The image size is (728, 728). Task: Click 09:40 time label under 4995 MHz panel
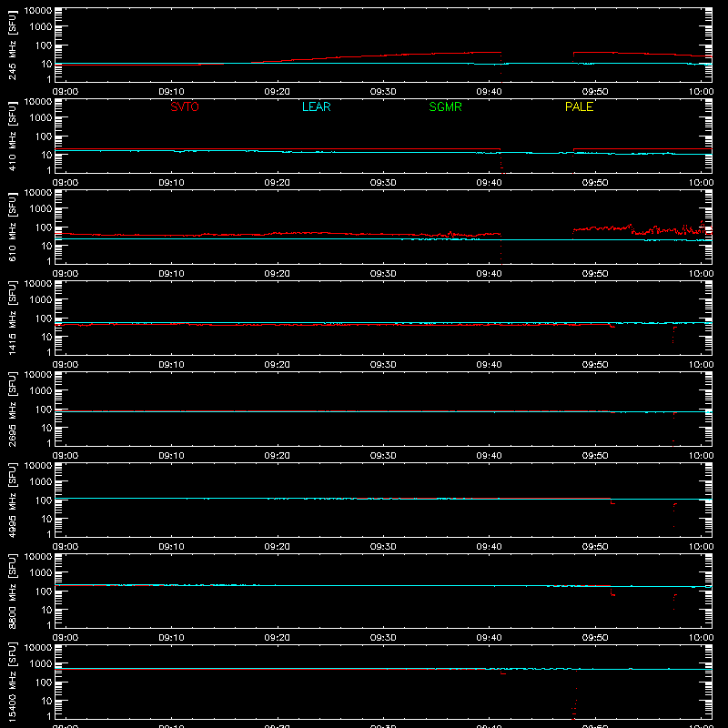[x=489, y=547]
